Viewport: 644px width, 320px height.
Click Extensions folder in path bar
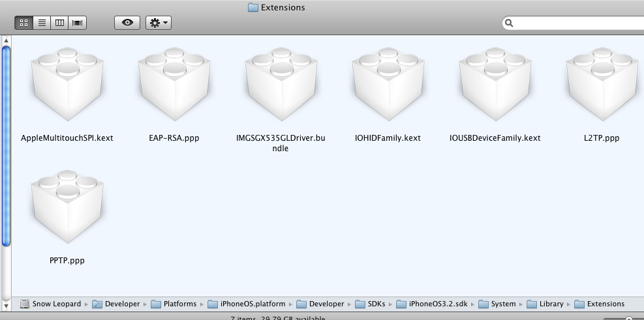(599, 304)
